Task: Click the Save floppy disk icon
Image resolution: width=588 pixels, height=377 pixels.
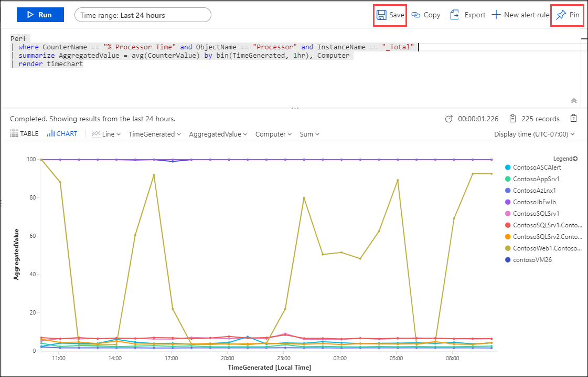Action: pyautogui.click(x=381, y=15)
